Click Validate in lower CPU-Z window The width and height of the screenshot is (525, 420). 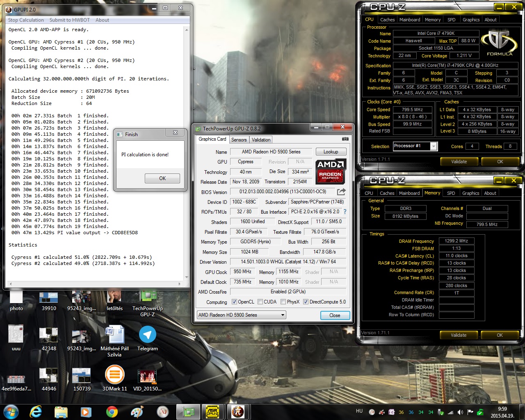459,335
